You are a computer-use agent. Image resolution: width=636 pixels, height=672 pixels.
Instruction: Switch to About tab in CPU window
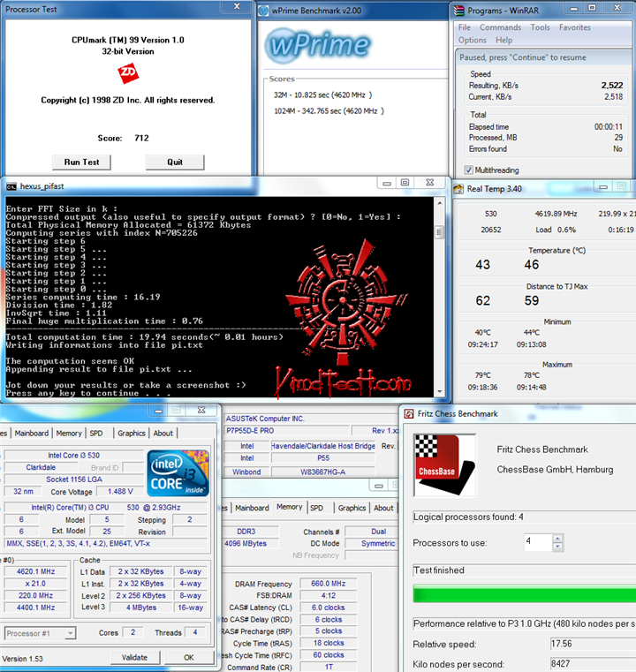[x=163, y=434]
